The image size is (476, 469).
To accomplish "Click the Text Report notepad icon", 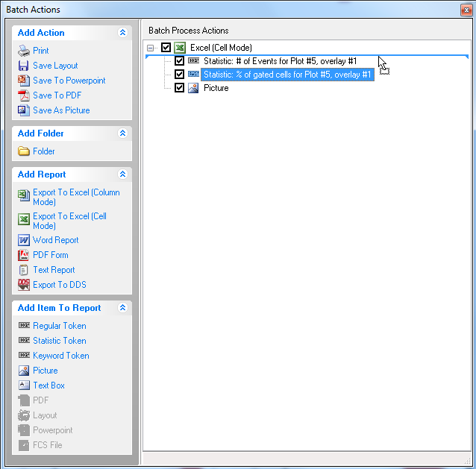I will point(23,270).
